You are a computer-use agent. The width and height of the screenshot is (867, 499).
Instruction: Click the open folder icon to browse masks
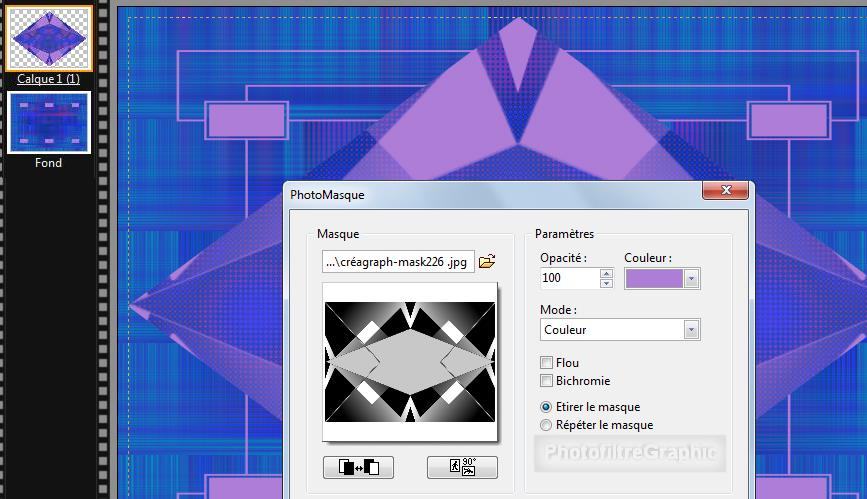pyautogui.click(x=487, y=262)
